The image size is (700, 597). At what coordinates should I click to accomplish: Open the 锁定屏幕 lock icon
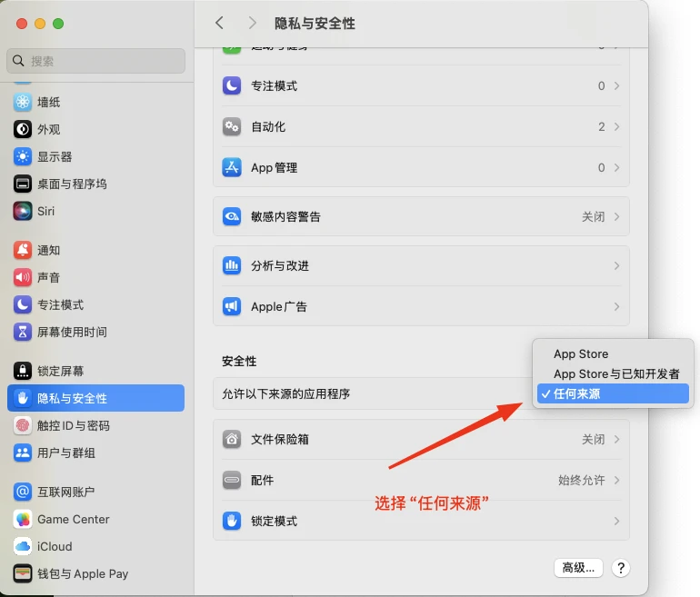pos(23,371)
